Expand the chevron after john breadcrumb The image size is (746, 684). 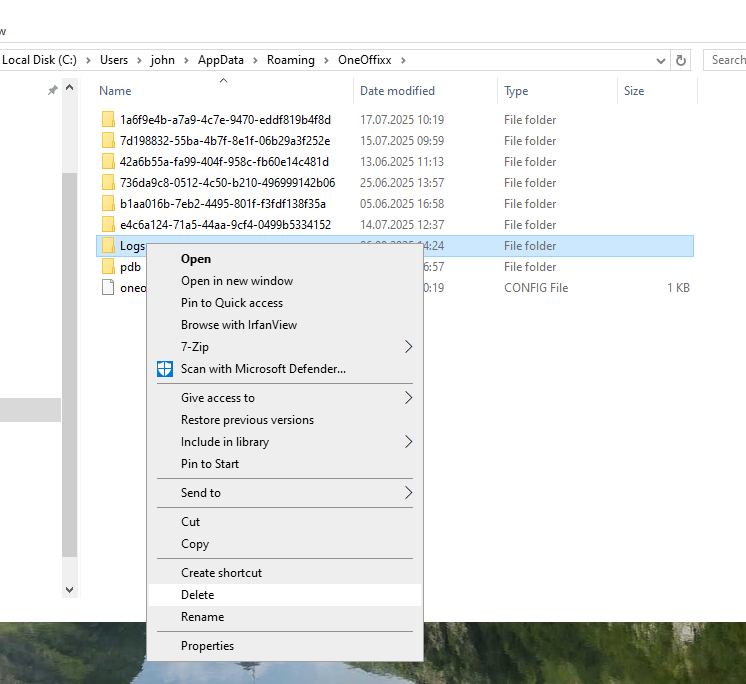pos(186,60)
